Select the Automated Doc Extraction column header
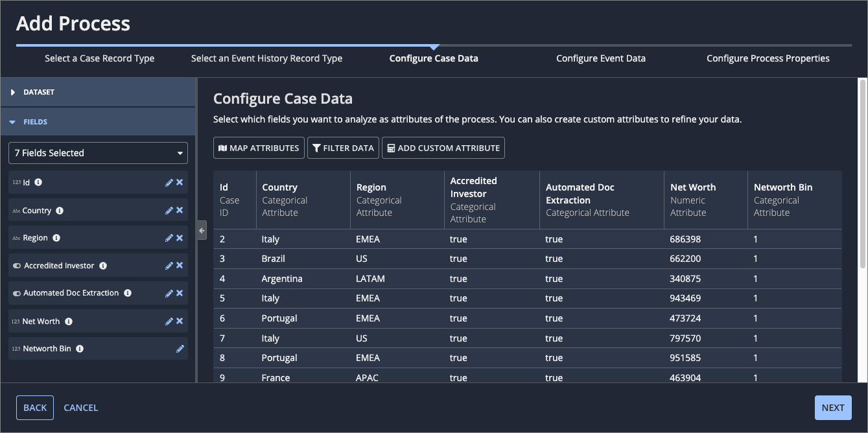 tap(602, 200)
